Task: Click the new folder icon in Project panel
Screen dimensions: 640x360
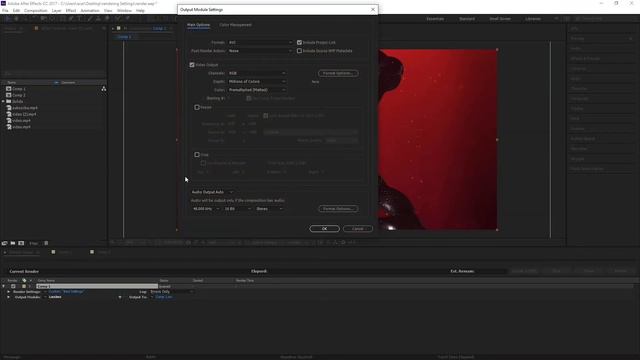Action: [13, 243]
